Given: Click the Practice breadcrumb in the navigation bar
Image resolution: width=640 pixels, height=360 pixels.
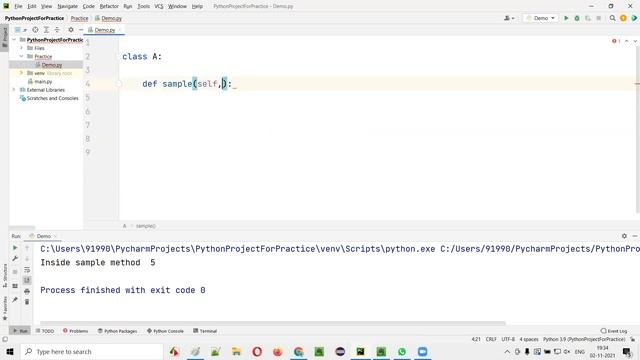Looking at the screenshot, I should tap(79, 18).
